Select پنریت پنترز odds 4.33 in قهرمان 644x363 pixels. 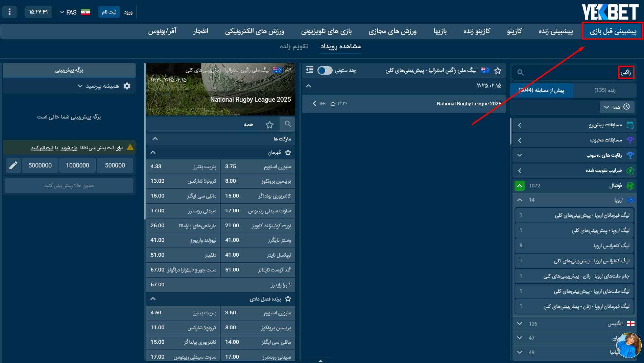coord(183,166)
